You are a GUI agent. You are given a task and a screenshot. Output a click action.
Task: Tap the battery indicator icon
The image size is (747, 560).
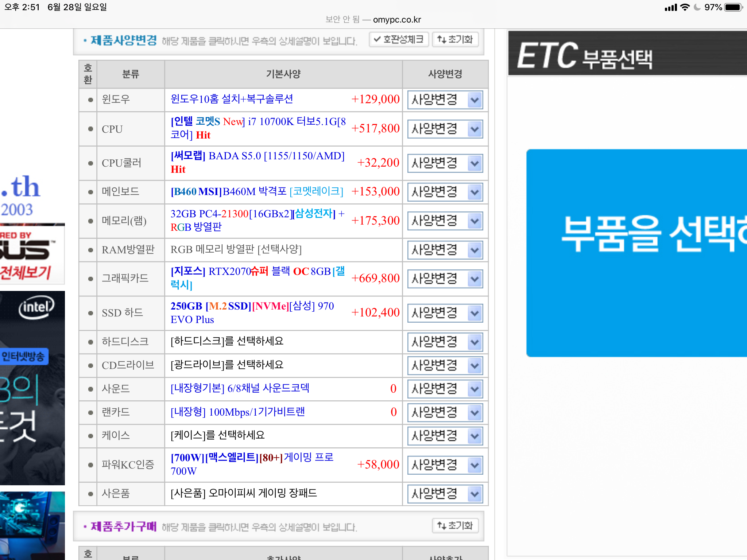coord(733,7)
